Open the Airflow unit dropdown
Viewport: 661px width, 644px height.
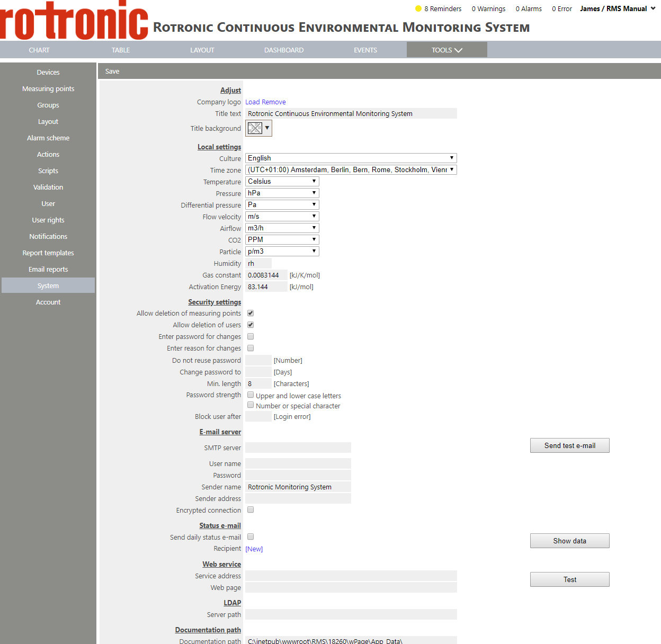click(282, 228)
